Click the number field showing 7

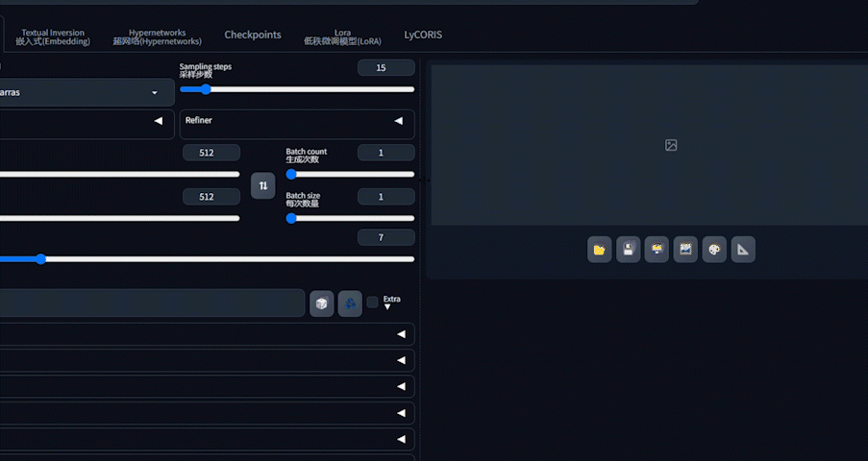pyautogui.click(x=385, y=237)
